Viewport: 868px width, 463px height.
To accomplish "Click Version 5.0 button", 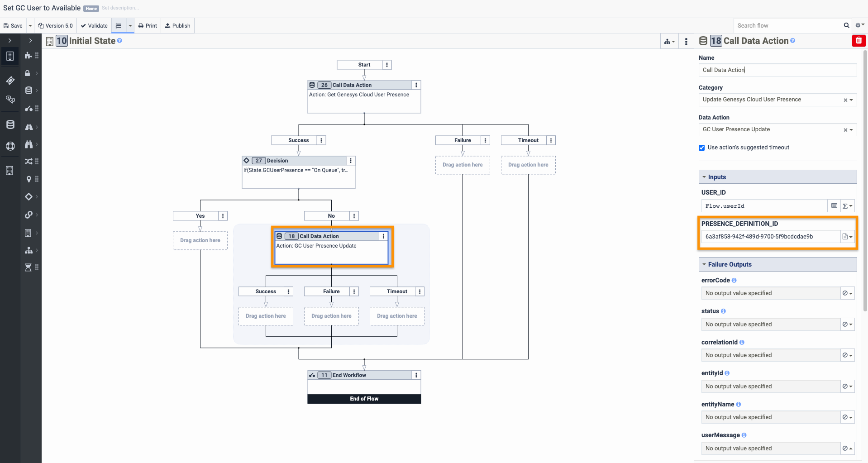I will click(55, 26).
